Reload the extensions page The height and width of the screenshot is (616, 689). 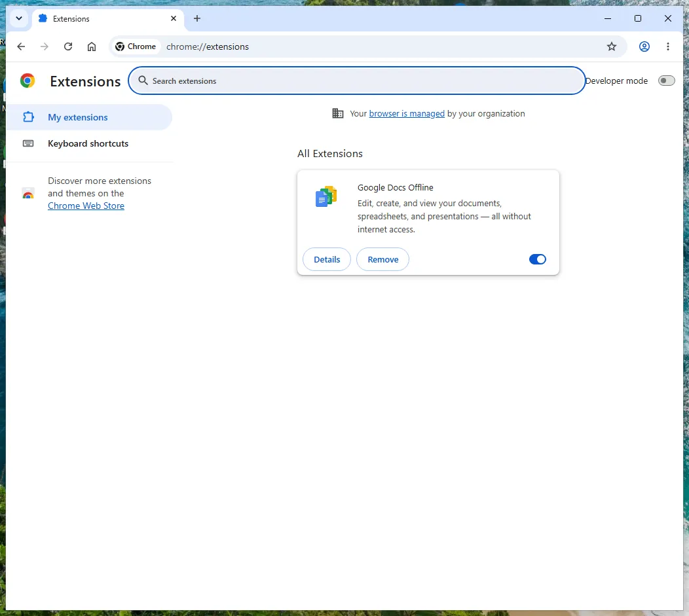[x=68, y=46]
